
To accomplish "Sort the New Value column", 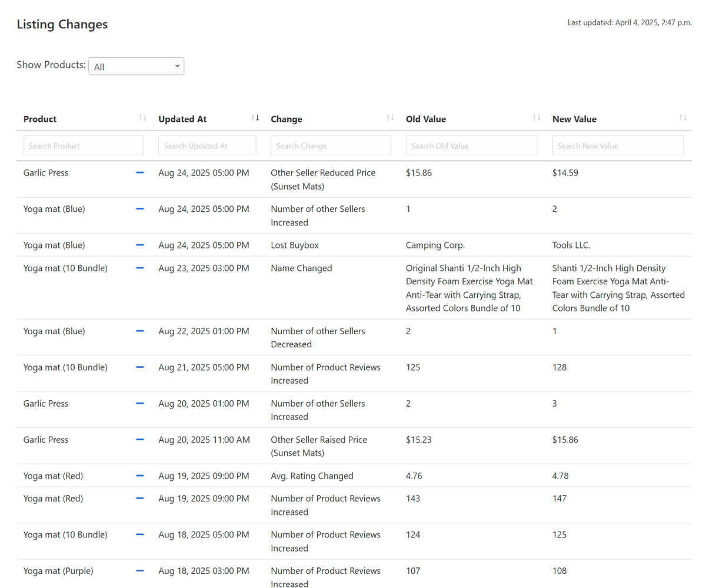I will [x=682, y=118].
